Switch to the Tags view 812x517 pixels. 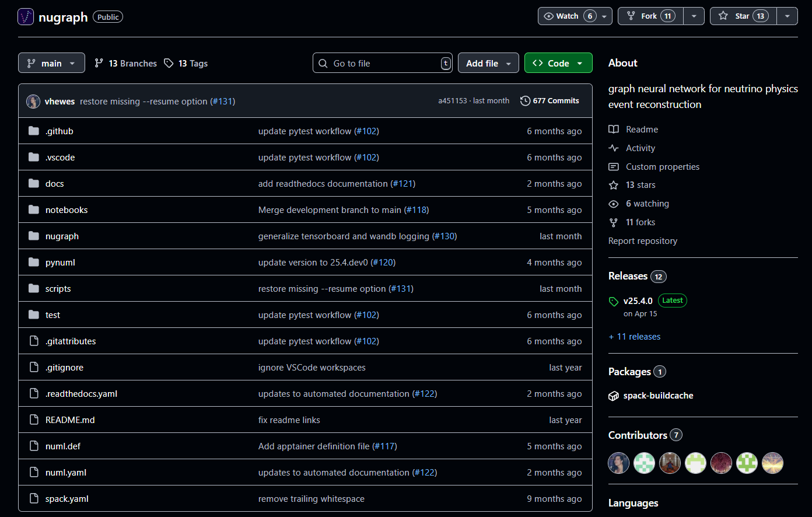185,63
